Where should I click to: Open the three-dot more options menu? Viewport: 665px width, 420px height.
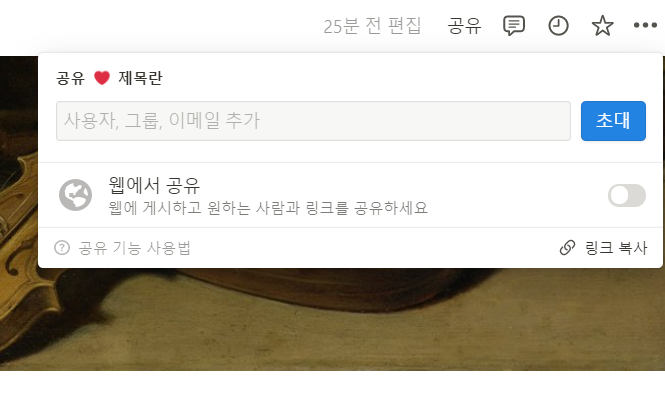(x=645, y=25)
